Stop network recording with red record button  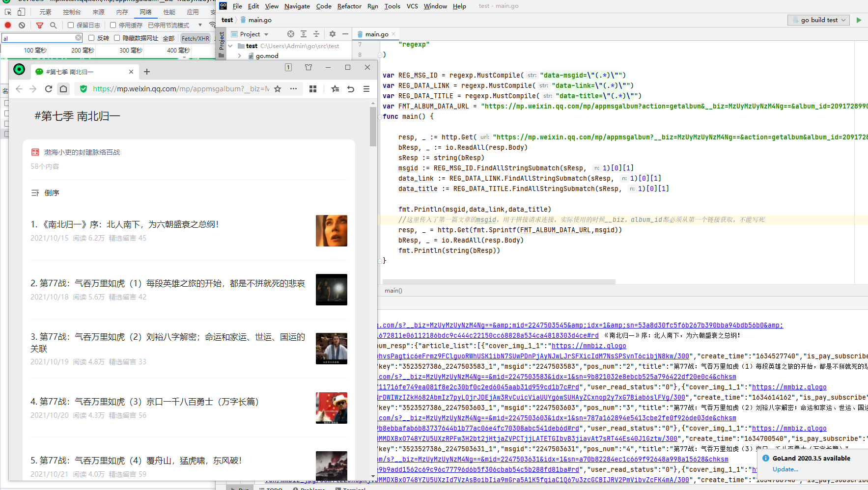pyautogui.click(x=8, y=25)
